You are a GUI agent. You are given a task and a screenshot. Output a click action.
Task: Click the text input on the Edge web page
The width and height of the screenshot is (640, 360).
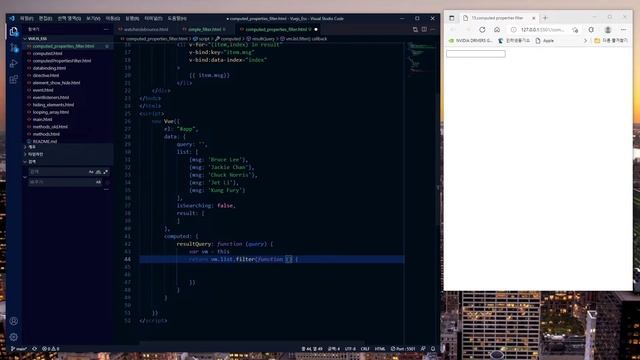pyautogui.click(x=476, y=53)
